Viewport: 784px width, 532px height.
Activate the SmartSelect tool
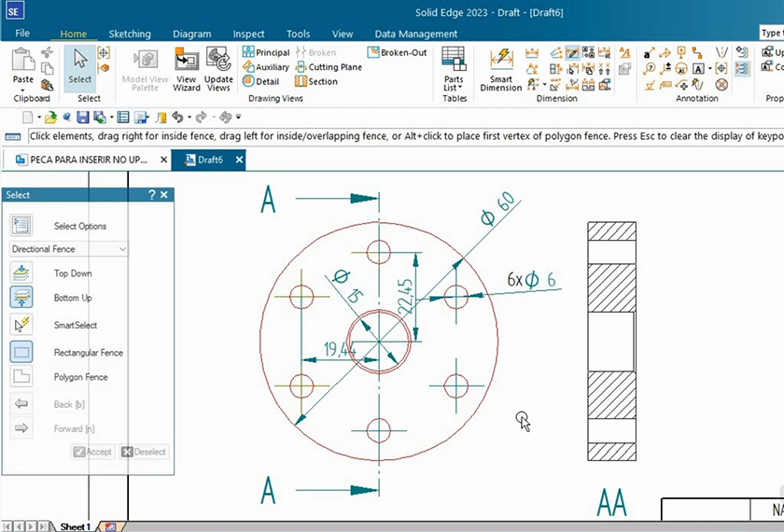(21, 325)
